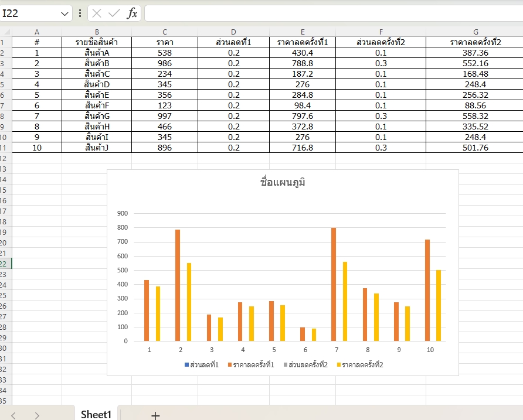Click the Insert Function fx icon
The image size is (523, 420).
click(x=132, y=13)
